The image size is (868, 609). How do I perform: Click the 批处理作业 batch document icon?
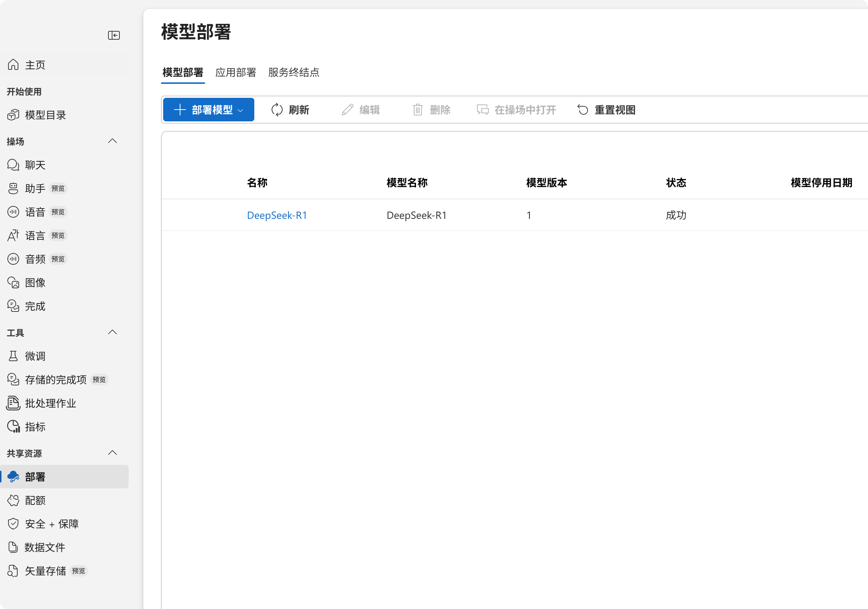click(13, 403)
